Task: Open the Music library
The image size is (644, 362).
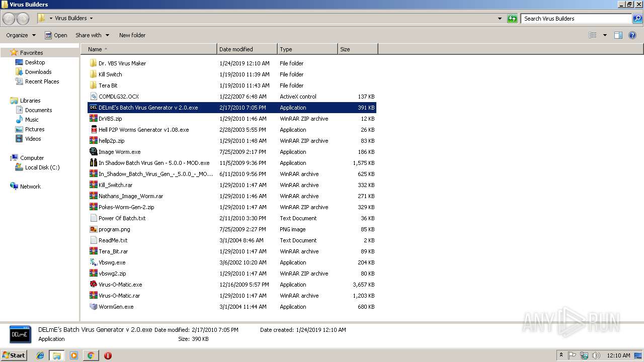Action: pyautogui.click(x=32, y=120)
